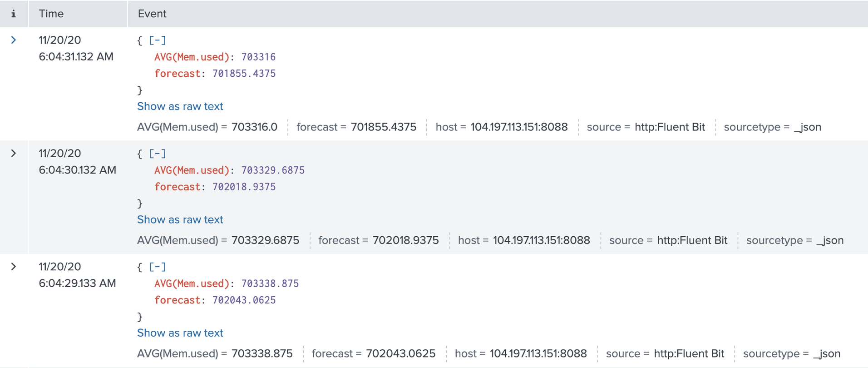
Task: Click sourcetype _json in third event
Action: (827, 354)
